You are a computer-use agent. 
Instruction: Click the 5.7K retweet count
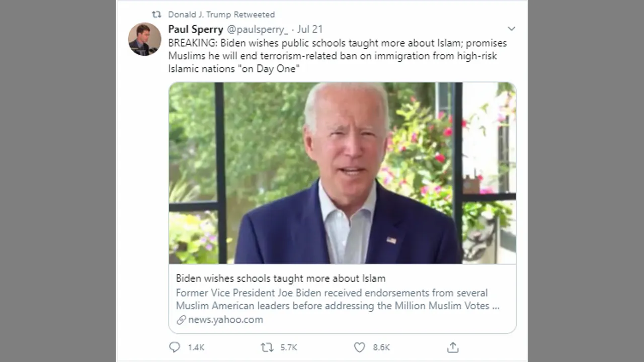click(289, 347)
